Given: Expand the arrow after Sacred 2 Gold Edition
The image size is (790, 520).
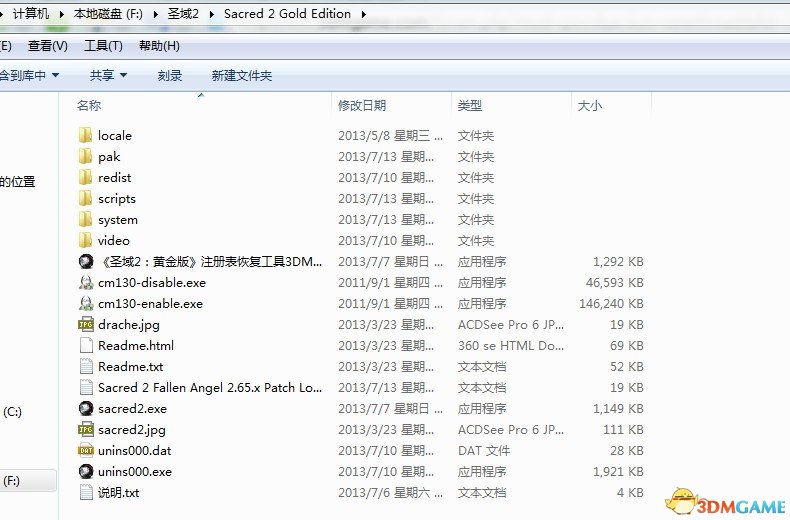Looking at the screenshot, I should click(363, 14).
